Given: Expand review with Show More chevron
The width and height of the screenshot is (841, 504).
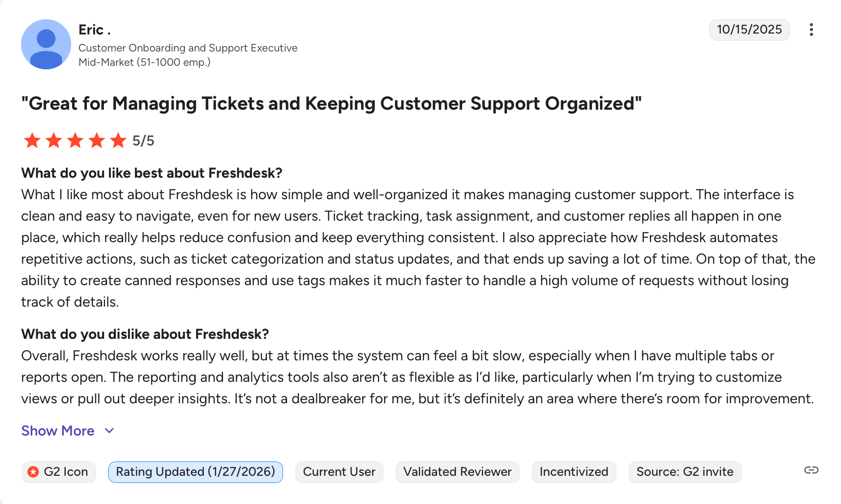Looking at the screenshot, I should tap(109, 431).
